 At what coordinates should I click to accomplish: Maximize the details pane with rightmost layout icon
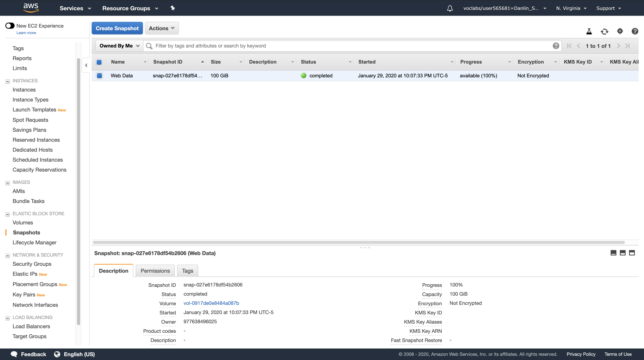[632, 253]
